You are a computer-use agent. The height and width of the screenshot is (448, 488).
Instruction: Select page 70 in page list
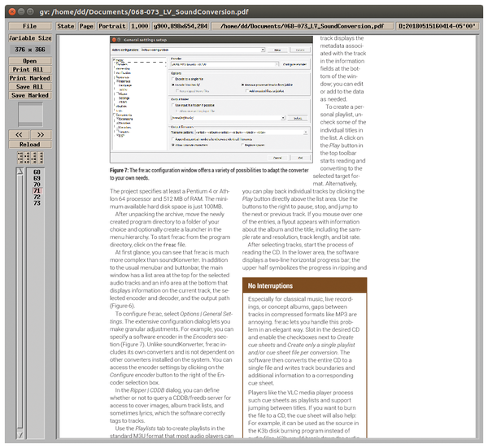37,185
